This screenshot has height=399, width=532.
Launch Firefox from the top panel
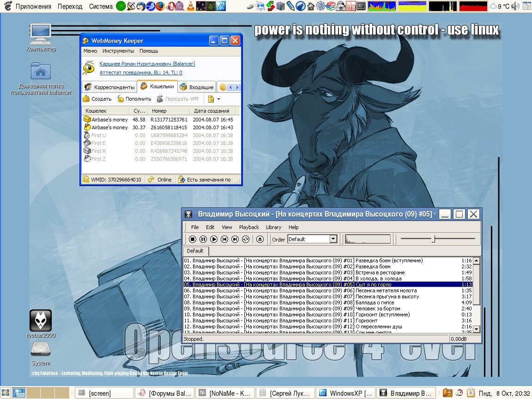coord(161,6)
